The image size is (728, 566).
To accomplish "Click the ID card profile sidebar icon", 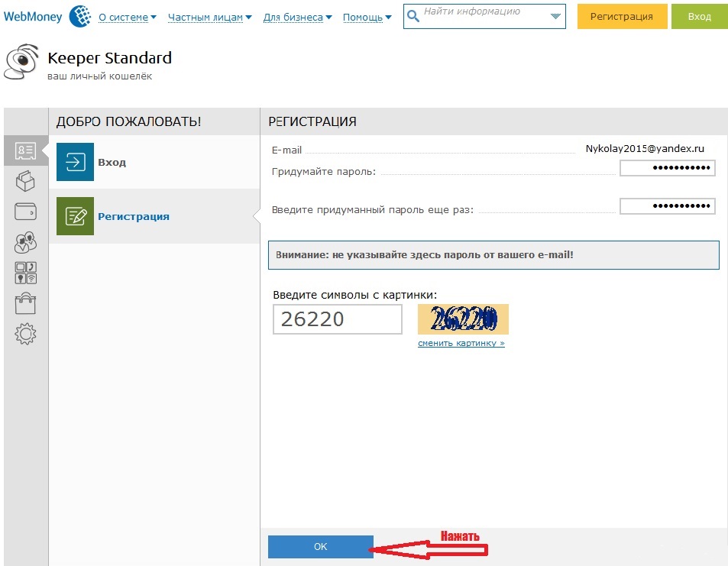I will tap(26, 150).
